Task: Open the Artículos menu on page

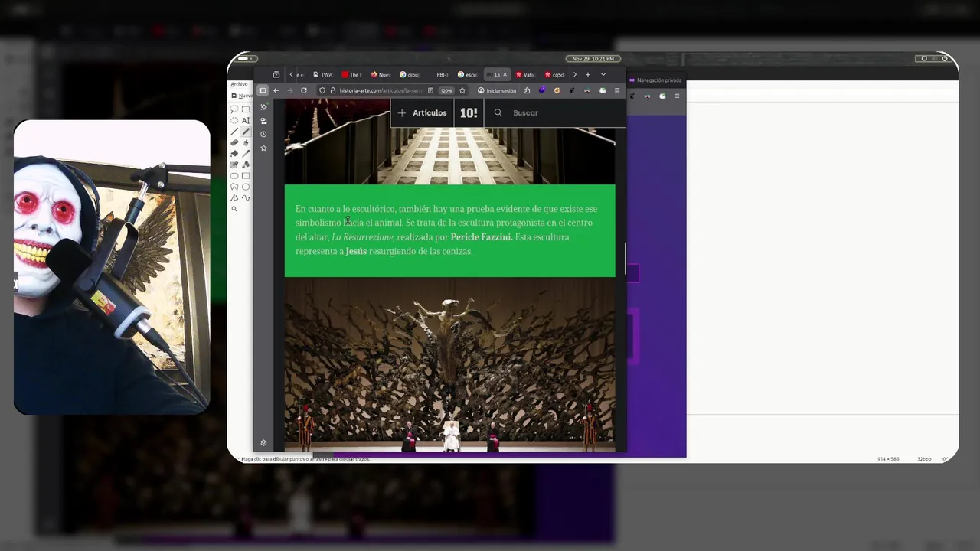Action: (423, 112)
